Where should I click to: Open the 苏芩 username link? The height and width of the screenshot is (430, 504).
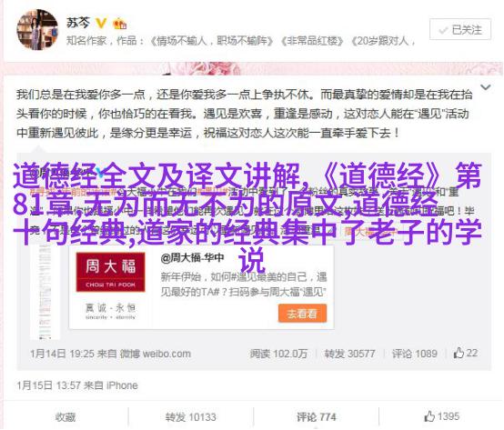click(x=78, y=23)
